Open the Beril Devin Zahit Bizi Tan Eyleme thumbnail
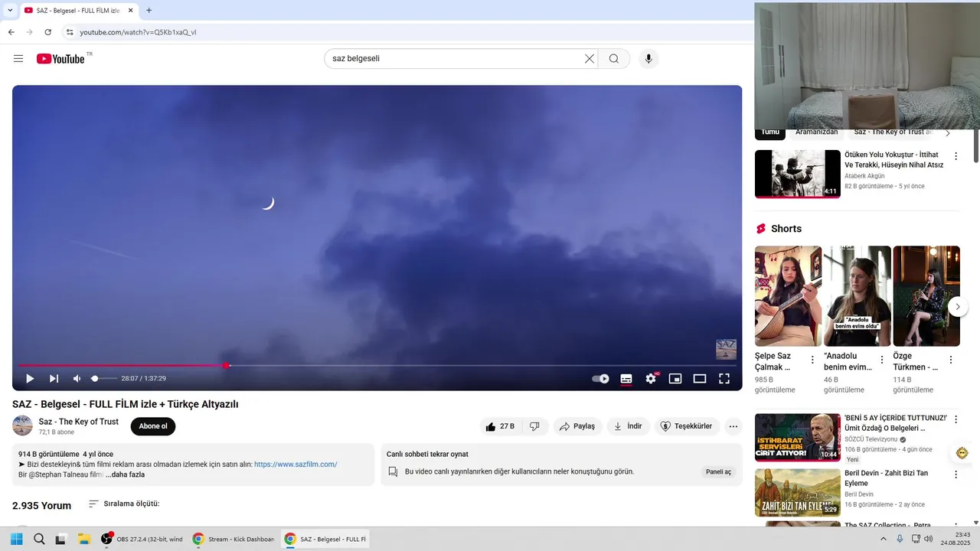The image size is (980, 551). (x=798, y=493)
